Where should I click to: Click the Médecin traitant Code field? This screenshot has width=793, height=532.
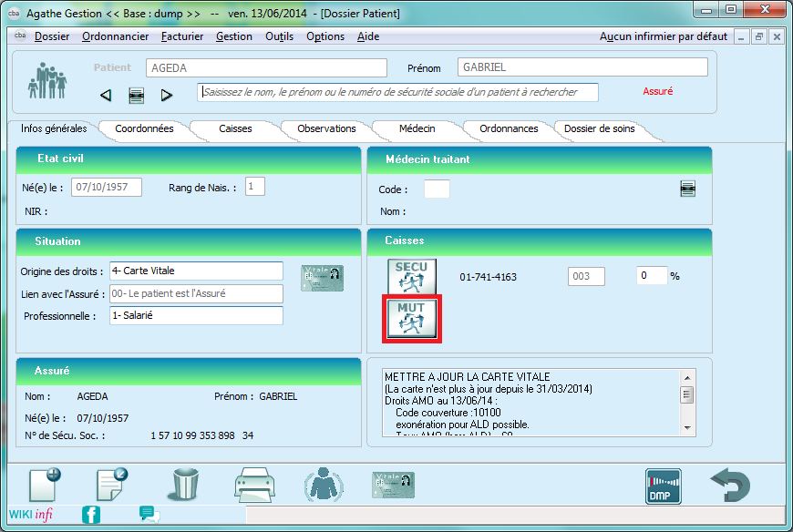pos(437,189)
